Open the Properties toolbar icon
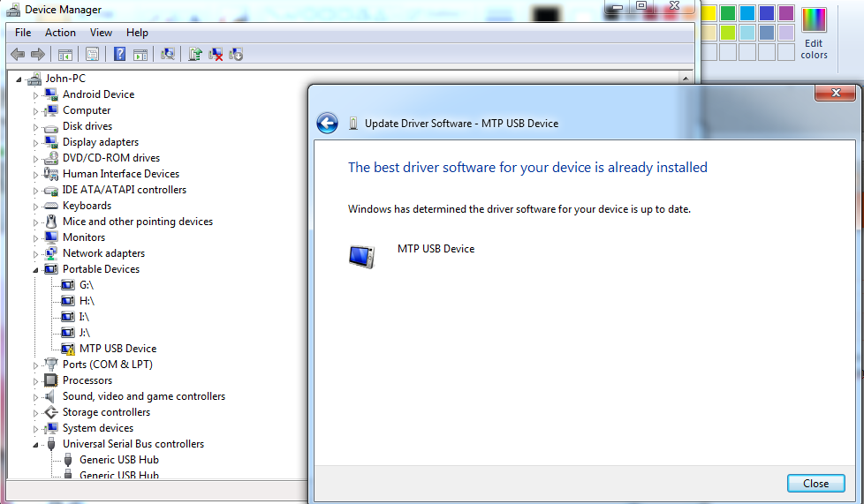 tap(92, 54)
